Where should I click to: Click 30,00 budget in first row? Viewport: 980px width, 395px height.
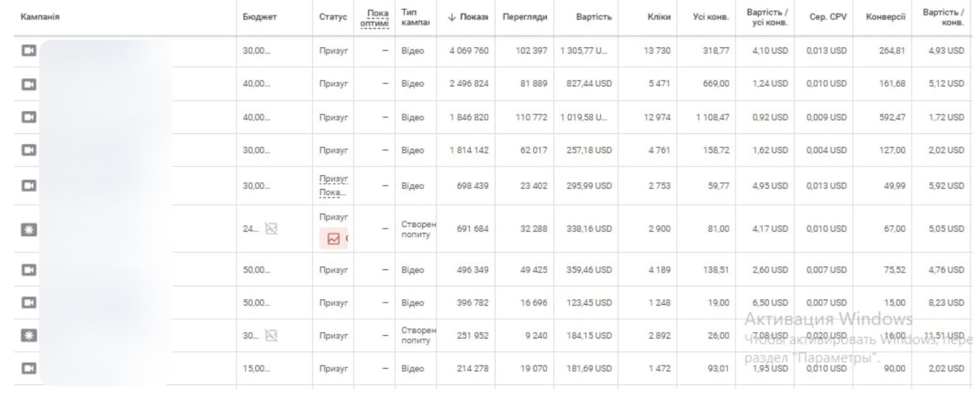tap(257, 51)
